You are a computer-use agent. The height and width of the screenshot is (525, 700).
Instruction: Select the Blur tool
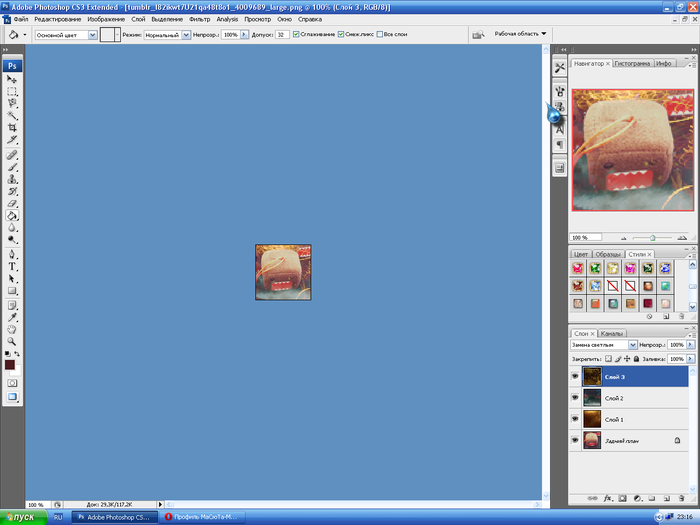12,228
